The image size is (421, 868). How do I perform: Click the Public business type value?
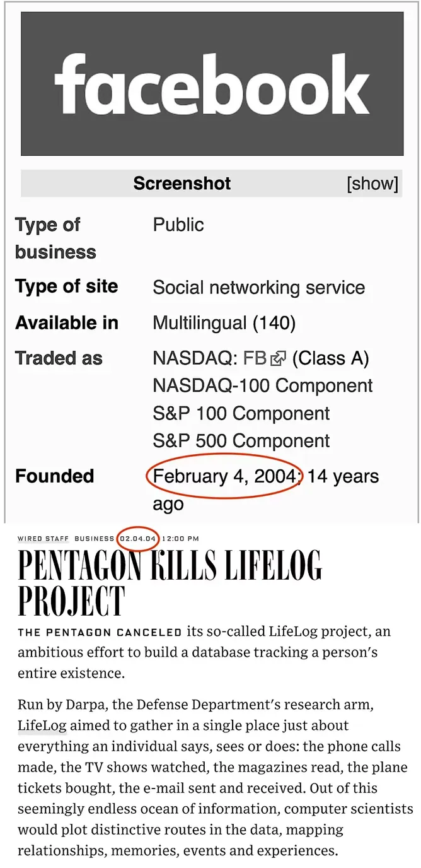[x=178, y=225]
